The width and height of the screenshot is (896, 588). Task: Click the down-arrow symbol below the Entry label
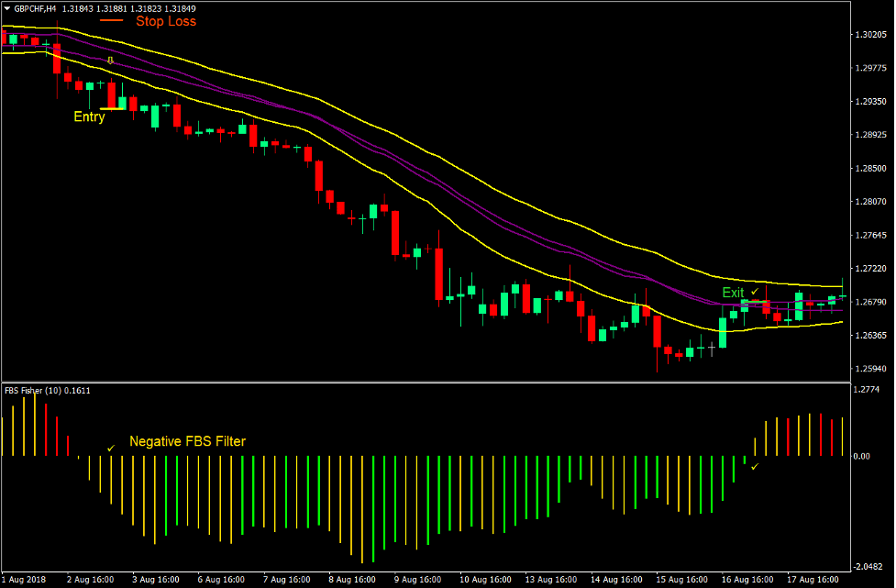(110, 60)
